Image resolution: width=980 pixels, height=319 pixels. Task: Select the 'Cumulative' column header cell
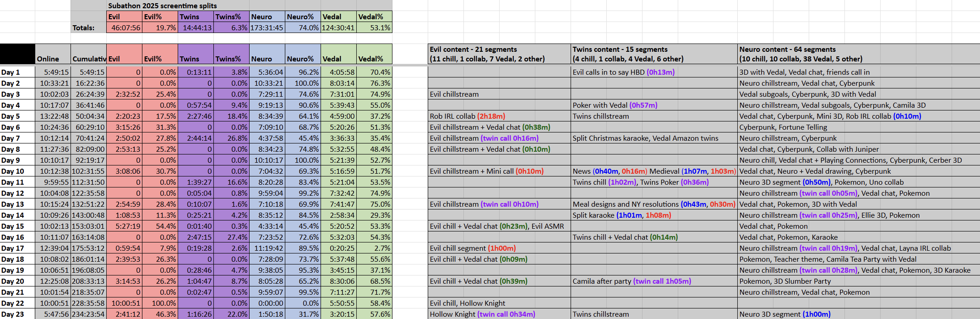coord(88,54)
